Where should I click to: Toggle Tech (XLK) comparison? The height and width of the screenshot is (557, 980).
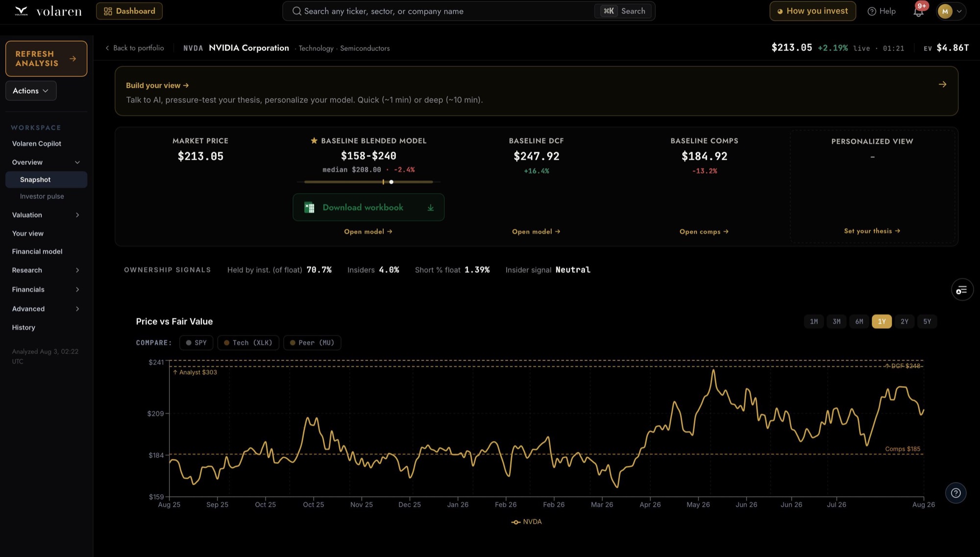click(x=248, y=342)
